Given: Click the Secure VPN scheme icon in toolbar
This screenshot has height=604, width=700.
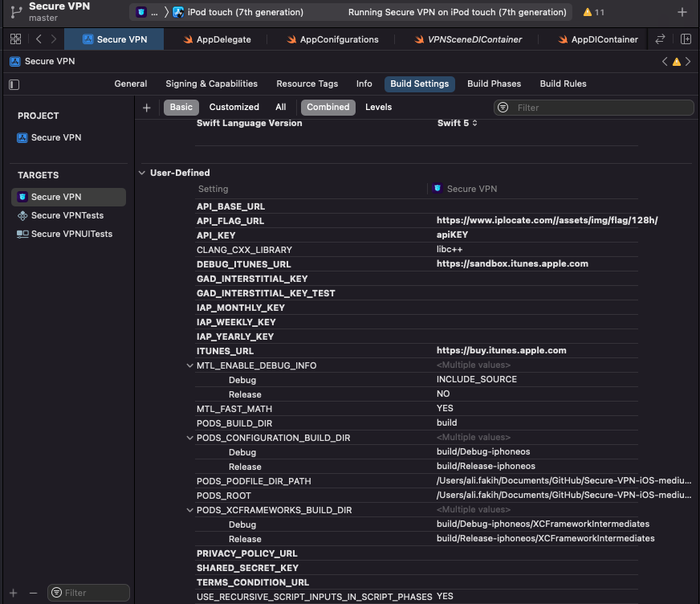Looking at the screenshot, I should pyautogui.click(x=141, y=12).
